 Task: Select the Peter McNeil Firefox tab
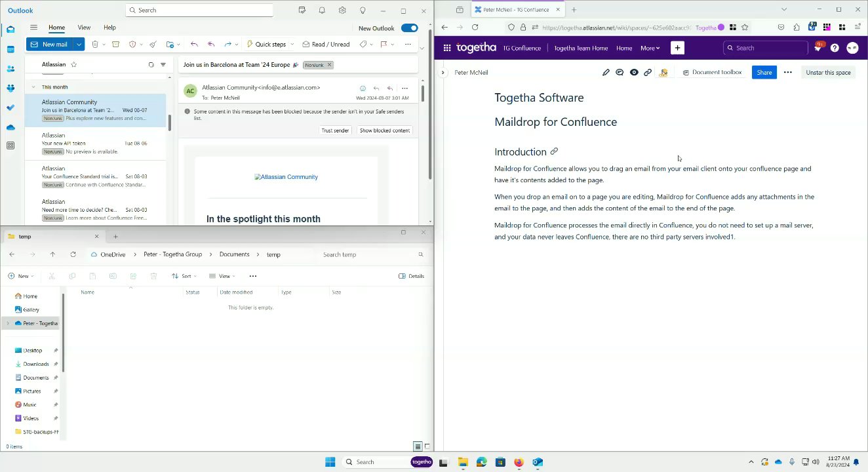(x=518, y=10)
